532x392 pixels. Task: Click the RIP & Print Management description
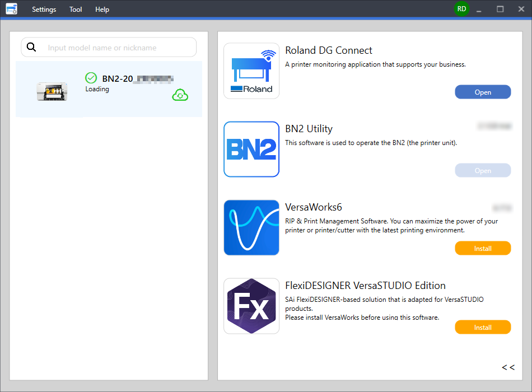pos(391,225)
